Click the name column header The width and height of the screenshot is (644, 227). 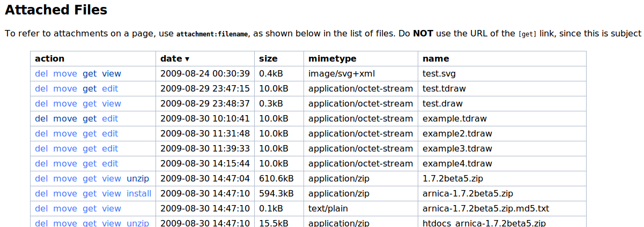coord(435,59)
